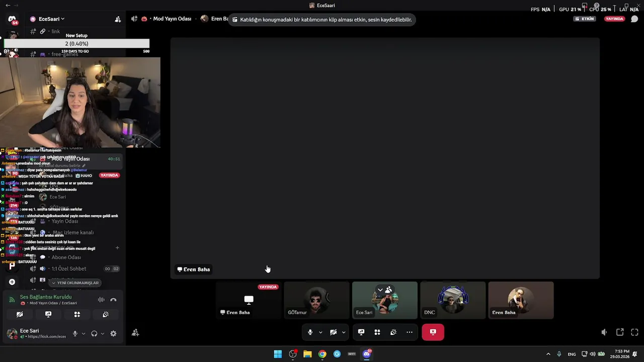Mute microphone in the call control bar

tap(310, 332)
